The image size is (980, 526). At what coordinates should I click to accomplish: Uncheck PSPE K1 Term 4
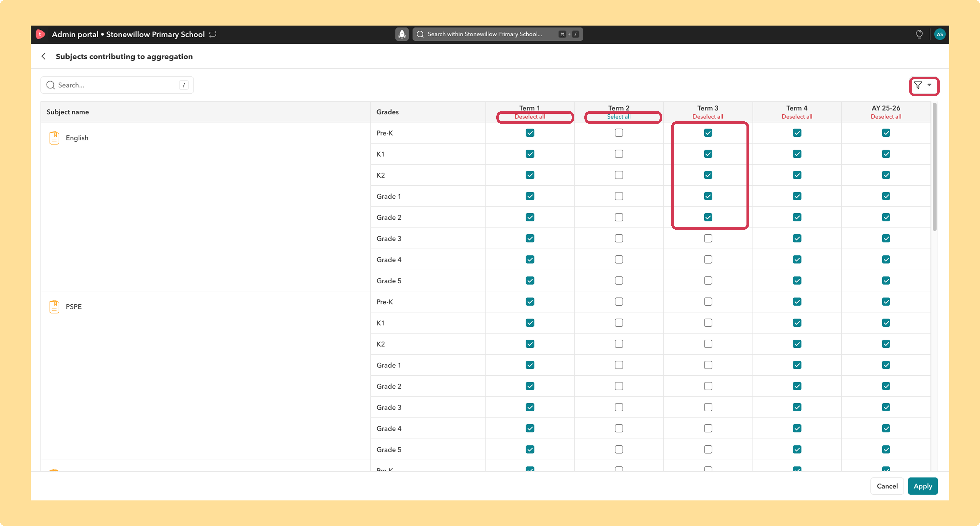797,323
